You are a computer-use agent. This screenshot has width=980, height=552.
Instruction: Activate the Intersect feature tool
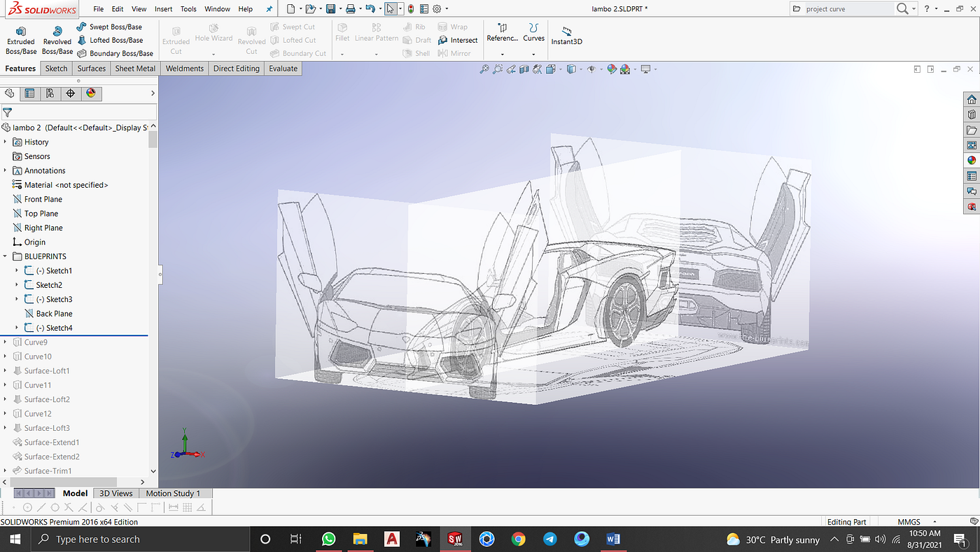pos(458,40)
